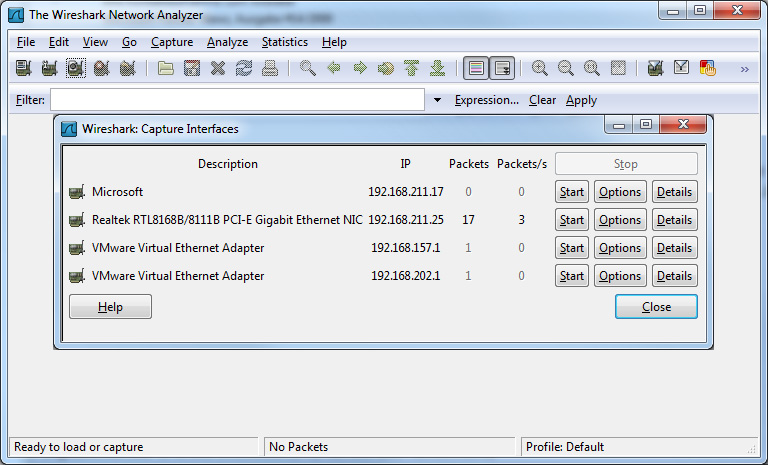Expand the toolbar overflow chevron

pos(745,69)
